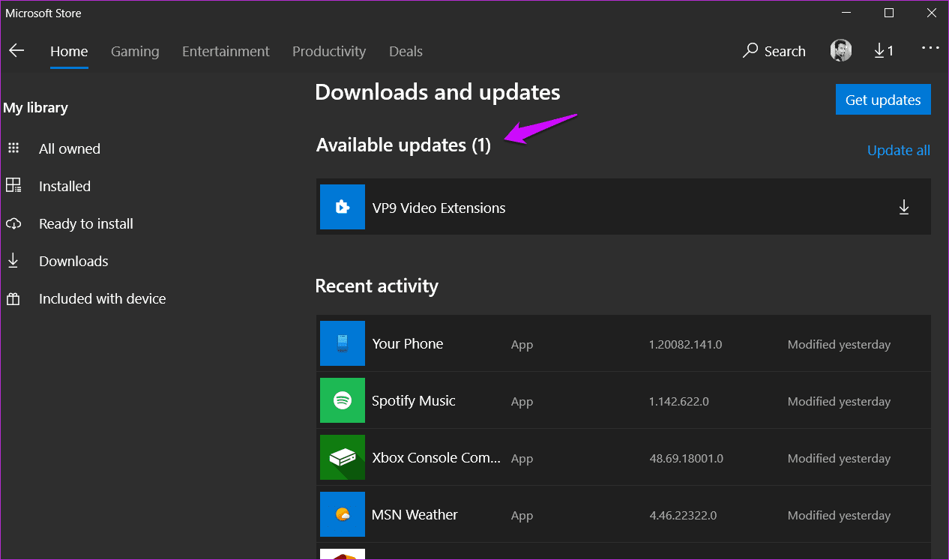This screenshot has height=560, width=949.
Task: Click the Downloads and updates title
Action: 438,92
